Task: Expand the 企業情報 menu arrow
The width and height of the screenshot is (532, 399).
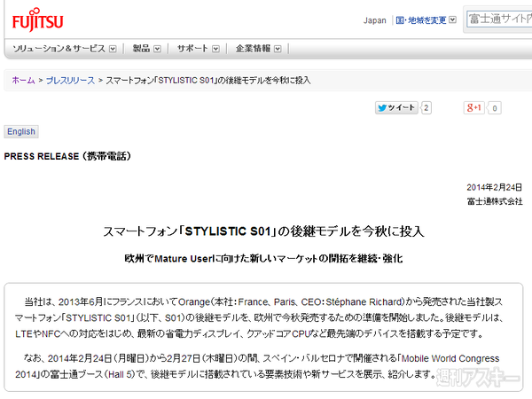Action: (x=278, y=49)
